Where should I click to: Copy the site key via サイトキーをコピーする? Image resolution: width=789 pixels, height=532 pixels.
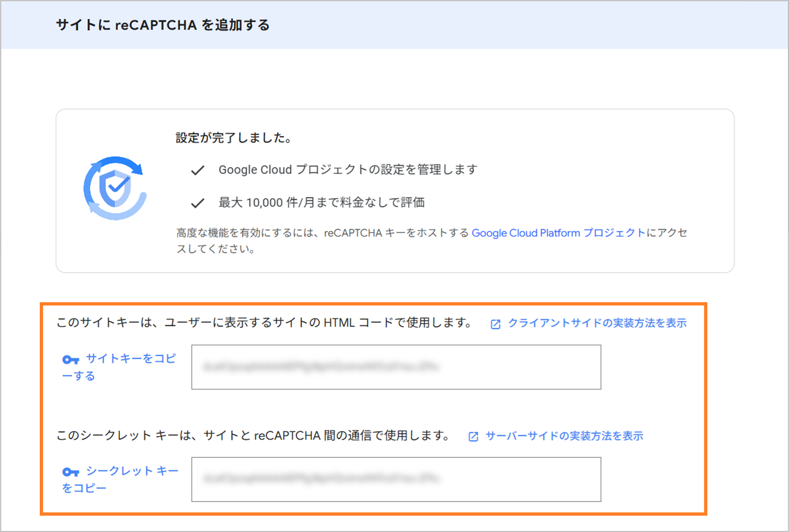[119, 367]
